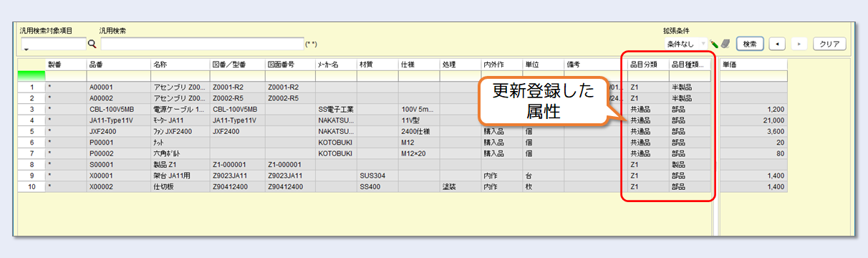Click the unit price cell 3,600
The image size is (868, 258).
(753, 132)
